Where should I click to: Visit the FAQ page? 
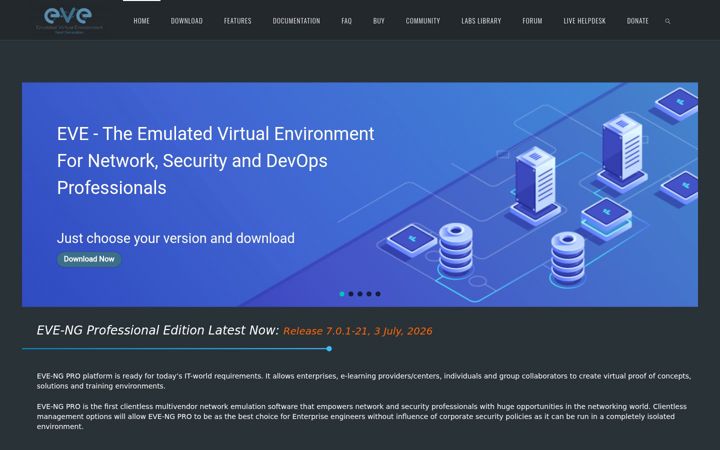pyautogui.click(x=347, y=21)
